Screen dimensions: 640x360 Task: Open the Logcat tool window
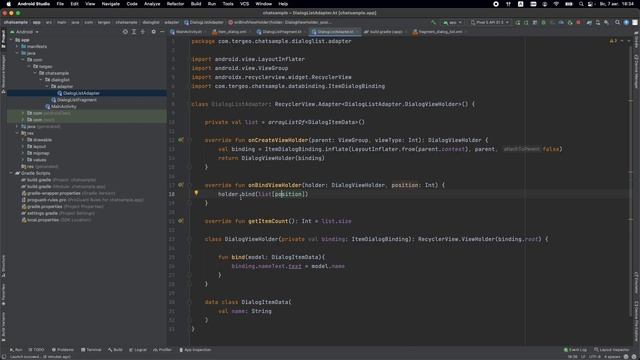tap(138, 350)
